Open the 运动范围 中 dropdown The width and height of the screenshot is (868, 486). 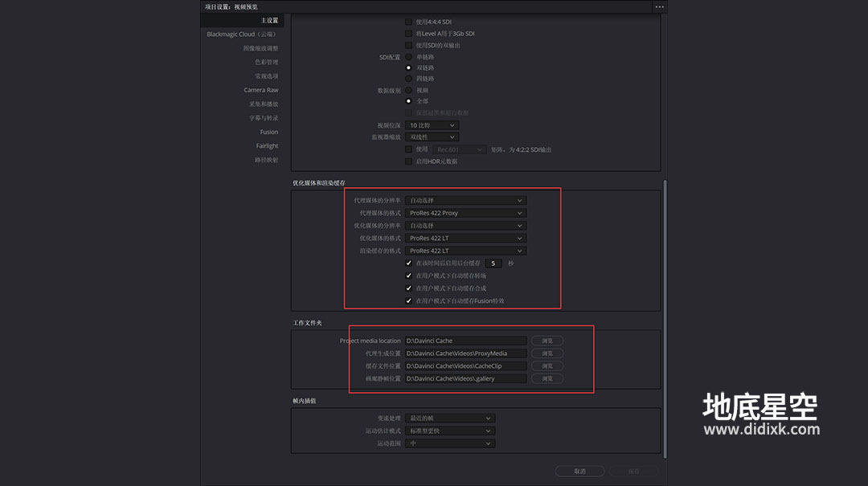click(x=450, y=443)
